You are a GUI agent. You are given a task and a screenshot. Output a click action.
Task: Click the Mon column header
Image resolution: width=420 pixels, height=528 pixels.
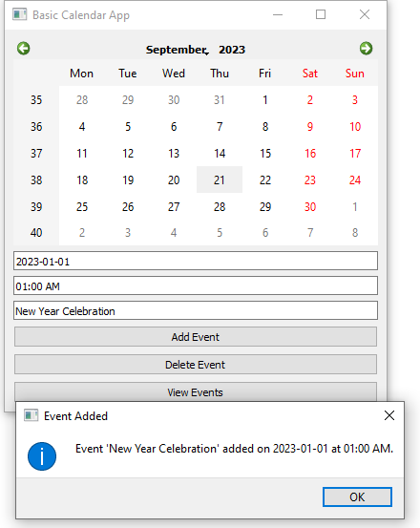82,74
